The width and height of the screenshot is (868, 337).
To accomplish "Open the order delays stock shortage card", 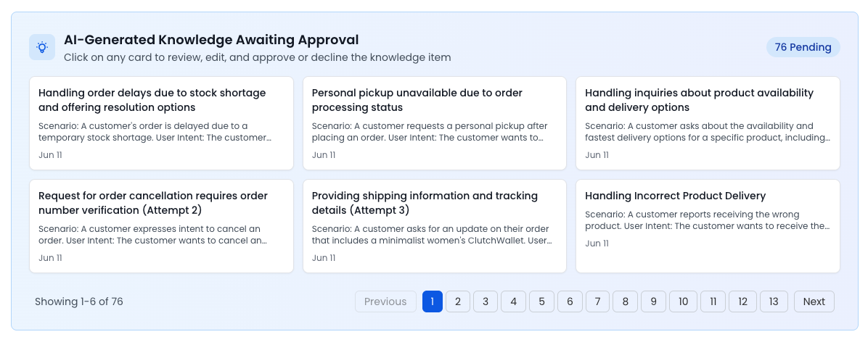I will [x=161, y=123].
